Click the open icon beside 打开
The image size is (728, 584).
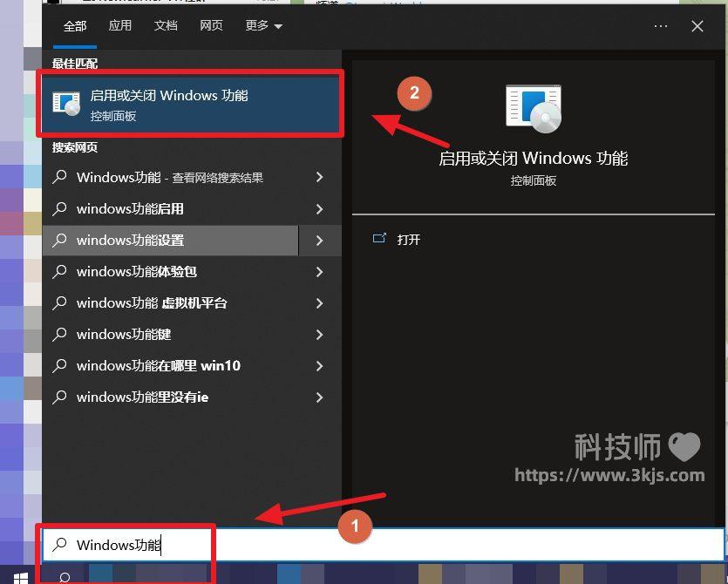pos(379,239)
